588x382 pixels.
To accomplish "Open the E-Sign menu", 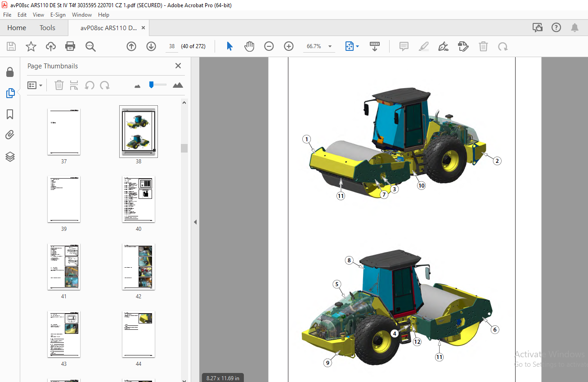I will pyautogui.click(x=58, y=15).
